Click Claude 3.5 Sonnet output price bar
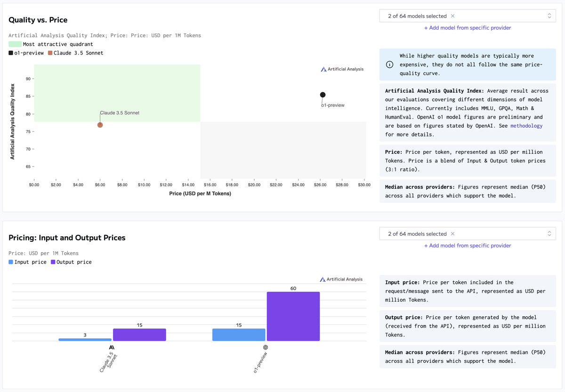Viewport: 565px width, 392px height. click(x=139, y=335)
